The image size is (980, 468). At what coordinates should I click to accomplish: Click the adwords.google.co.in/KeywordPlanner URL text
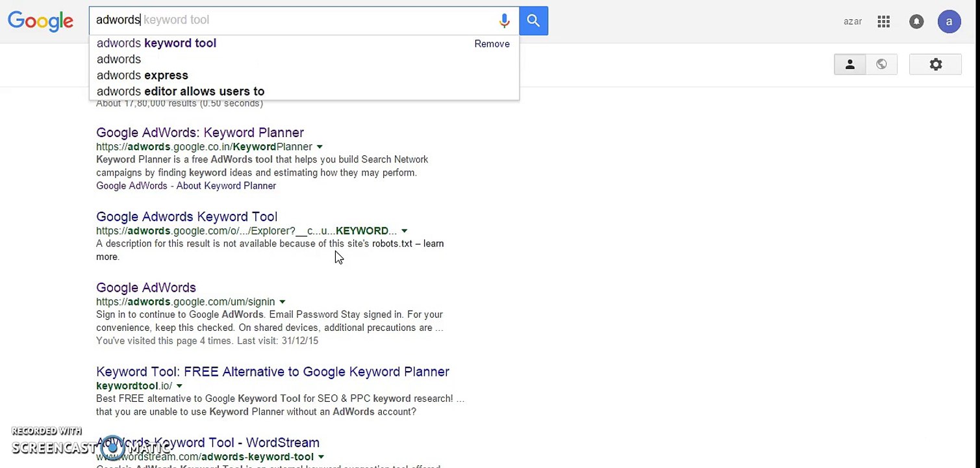click(204, 147)
